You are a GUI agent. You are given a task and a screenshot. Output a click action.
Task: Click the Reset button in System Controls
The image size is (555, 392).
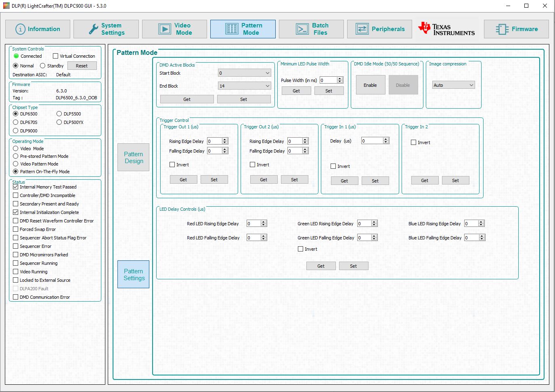pyautogui.click(x=82, y=66)
